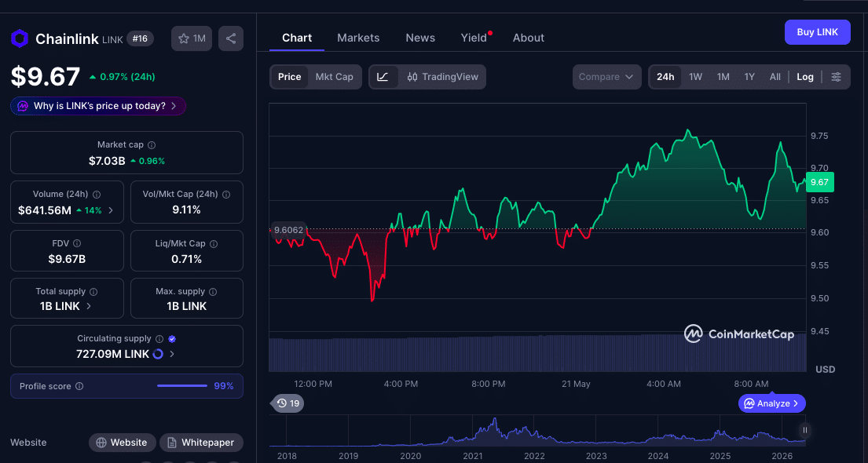The image size is (868, 463).
Task: Click the AI icon in price-up banner
Action: click(x=24, y=106)
